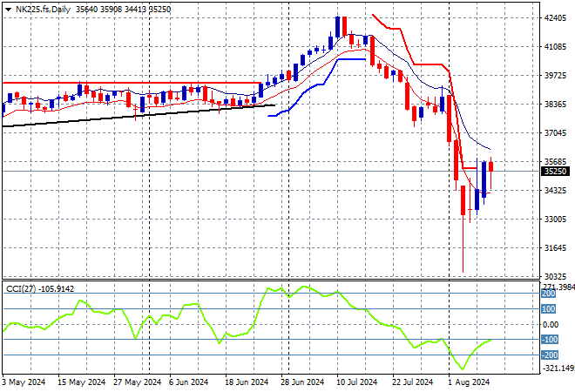Select the red horizontal resistance line
Image resolution: width=575 pixels, height=392 pixels.
point(131,84)
